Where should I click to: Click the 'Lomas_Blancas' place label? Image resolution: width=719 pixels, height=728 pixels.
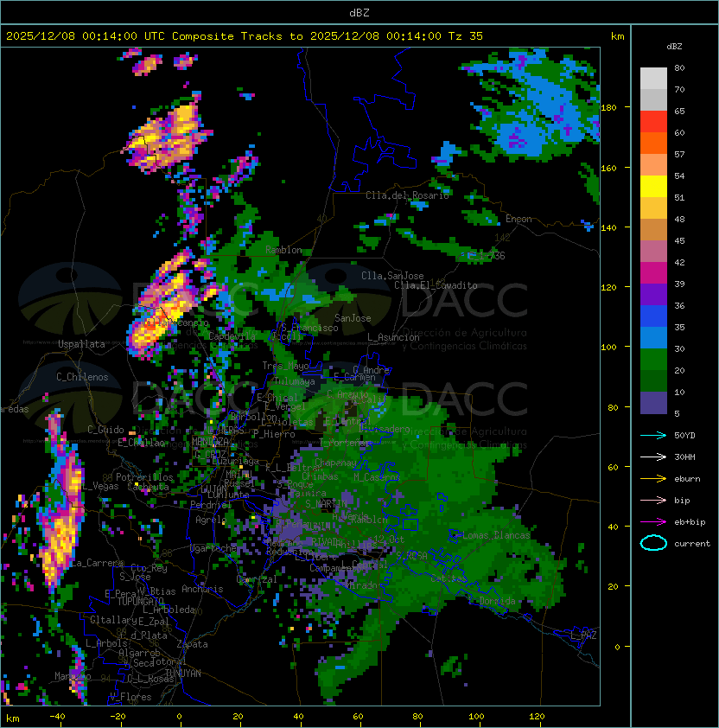pos(496,535)
